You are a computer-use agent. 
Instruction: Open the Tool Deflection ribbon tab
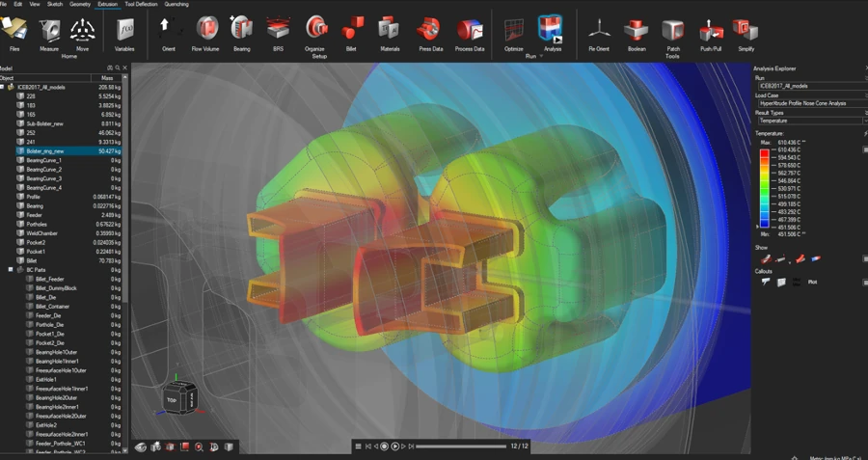[x=141, y=4]
